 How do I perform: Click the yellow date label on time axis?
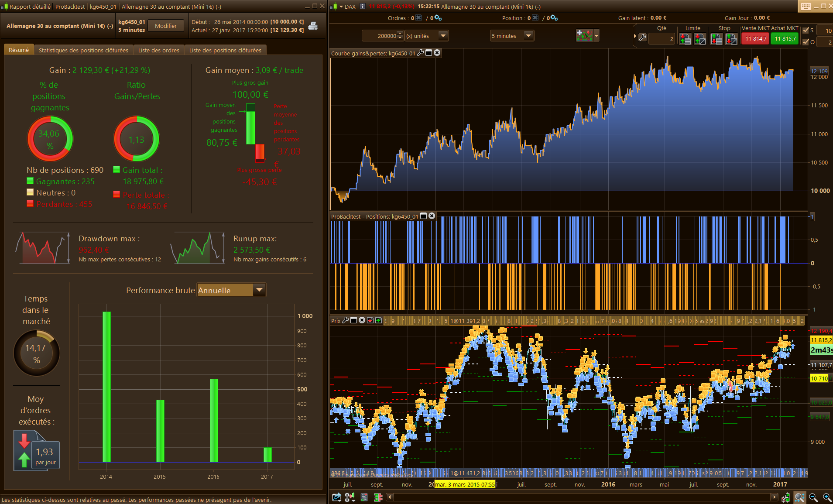pyautogui.click(x=465, y=484)
